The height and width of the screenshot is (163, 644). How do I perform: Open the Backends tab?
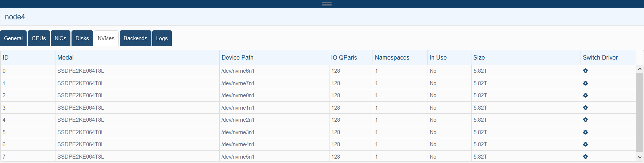click(x=135, y=38)
